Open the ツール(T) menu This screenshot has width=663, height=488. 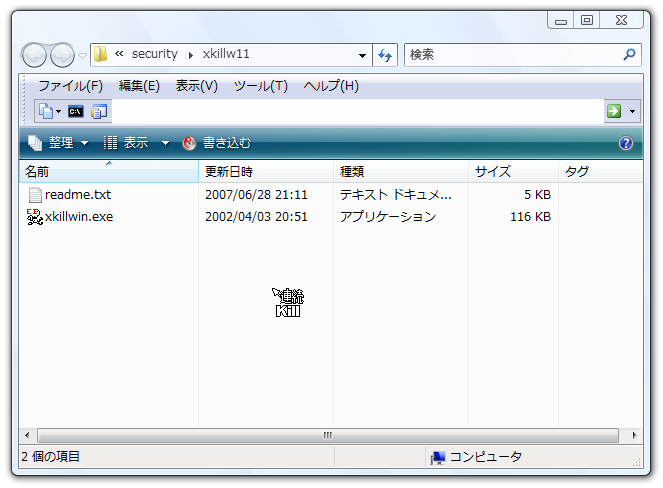coord(260,86)
